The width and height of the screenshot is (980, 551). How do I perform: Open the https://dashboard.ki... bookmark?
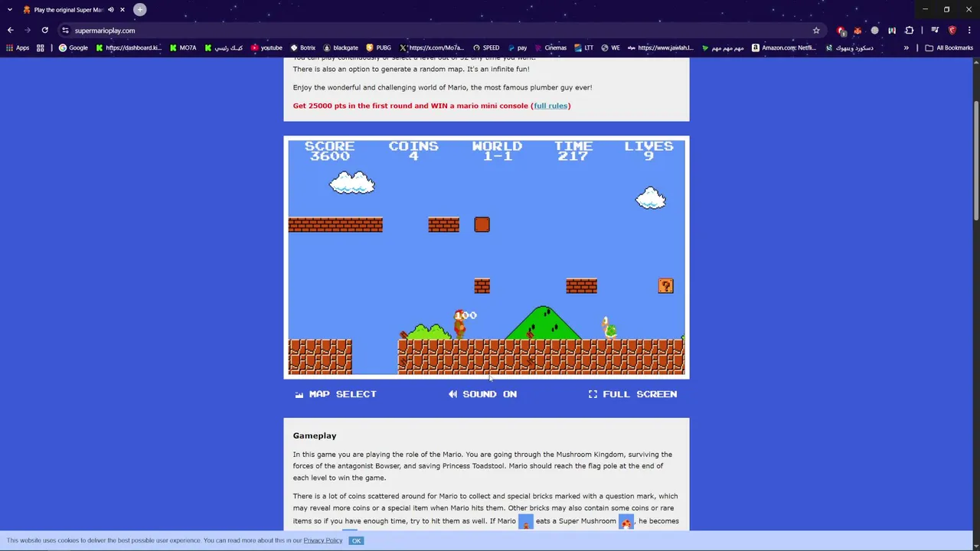tap(129, 47)
